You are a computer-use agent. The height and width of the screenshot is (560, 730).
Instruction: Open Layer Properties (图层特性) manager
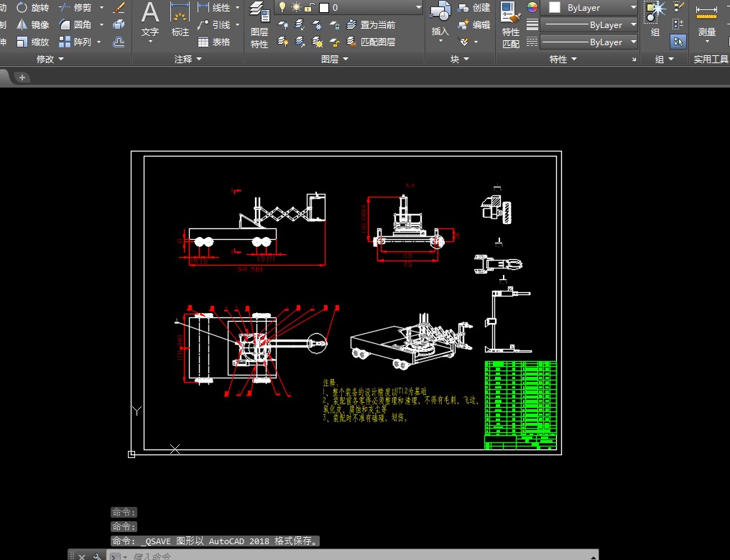(x=259, y=24)
